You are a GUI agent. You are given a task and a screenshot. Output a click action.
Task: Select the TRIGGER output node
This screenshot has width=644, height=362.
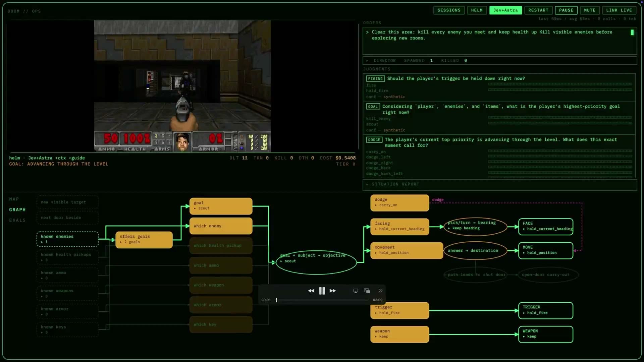click(x=546, y=310)
